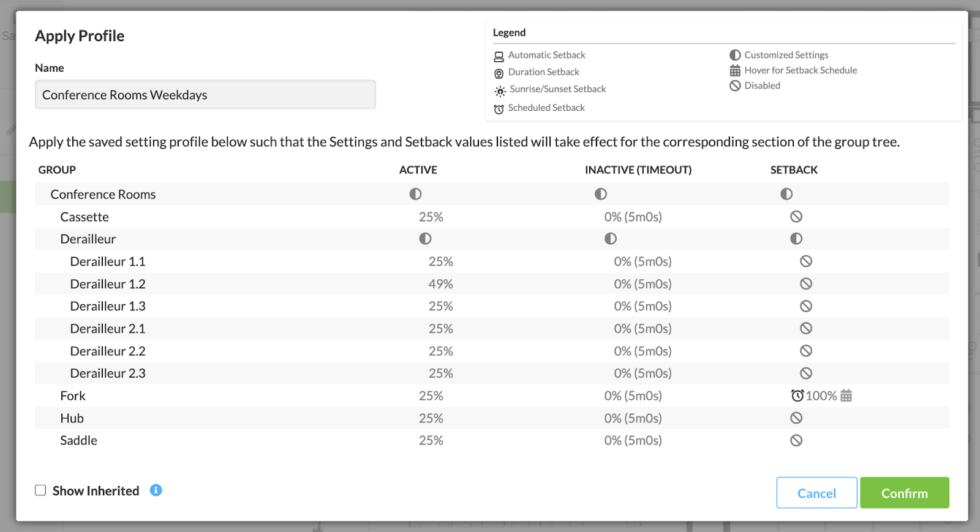Image resolution: width=980 pixels, height=532 pixels.
Task: Select the Derailleur 2.3 tree row
Action: click(108, 373)
